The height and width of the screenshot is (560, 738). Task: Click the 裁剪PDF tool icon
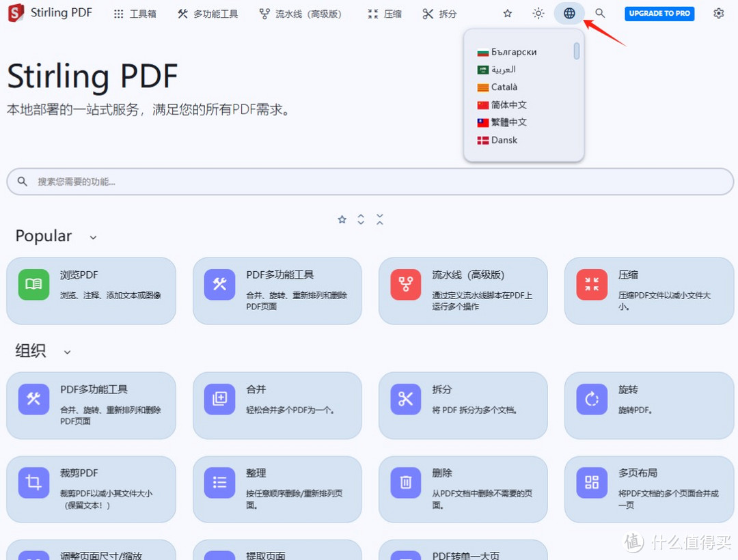[x=33, y=483]
